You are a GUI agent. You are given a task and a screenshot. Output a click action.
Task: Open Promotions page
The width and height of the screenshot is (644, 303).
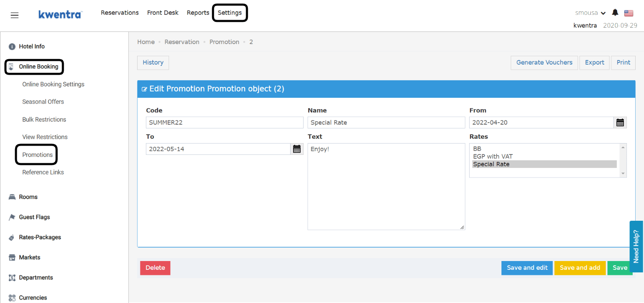pos(37,155)
